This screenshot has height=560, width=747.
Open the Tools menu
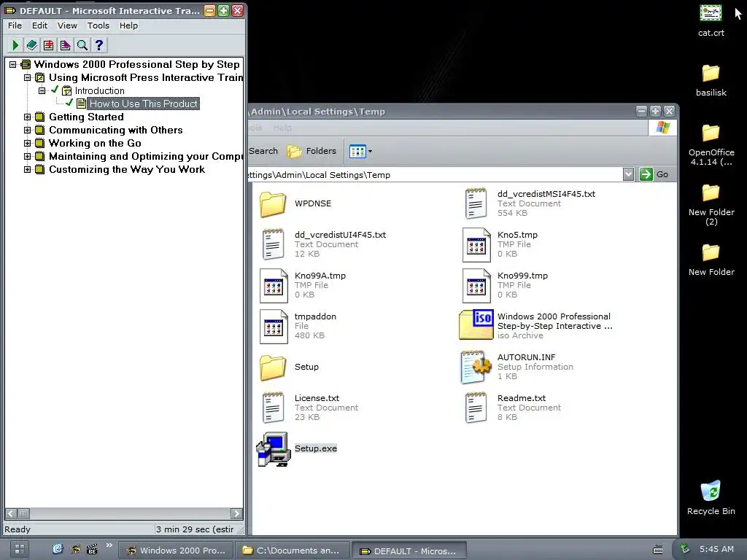click(x=98, y=26)
